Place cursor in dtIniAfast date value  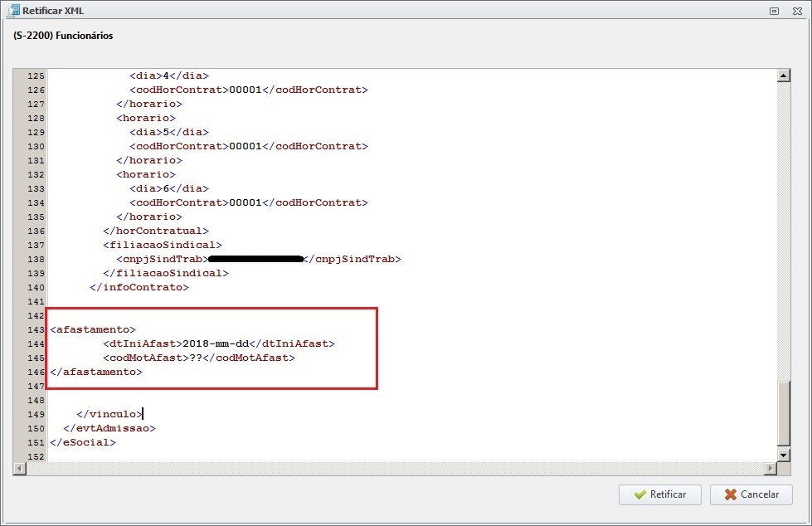pos(216,343)
